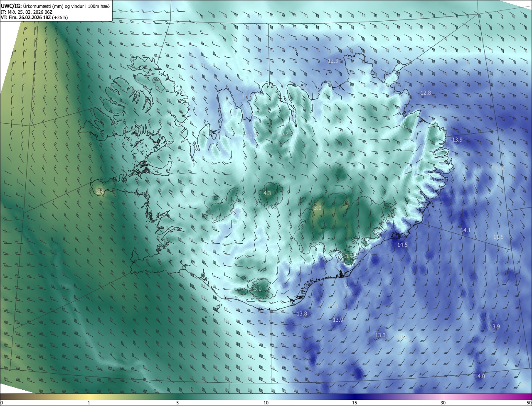Select the 3.0 value label
Screen dimensions: 532x406
coord(318,208)
